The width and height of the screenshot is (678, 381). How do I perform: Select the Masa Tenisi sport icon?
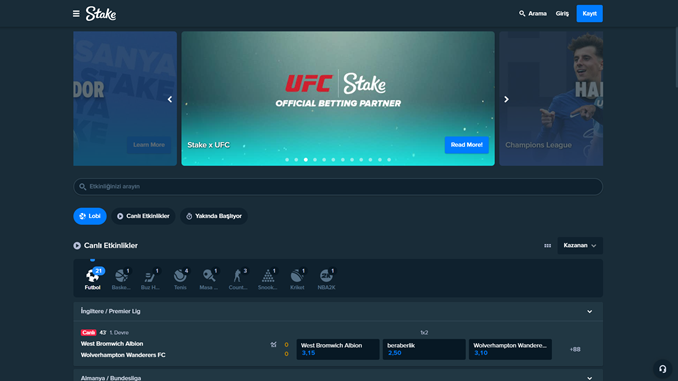tap(209, 279)
